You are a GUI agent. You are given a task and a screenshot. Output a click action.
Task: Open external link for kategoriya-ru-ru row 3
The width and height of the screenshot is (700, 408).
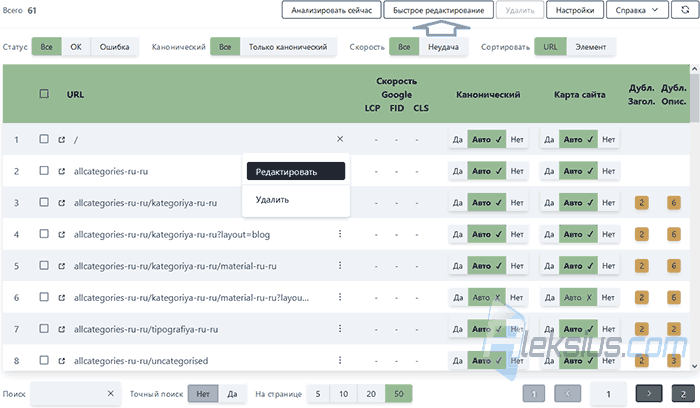coord(62,203)
